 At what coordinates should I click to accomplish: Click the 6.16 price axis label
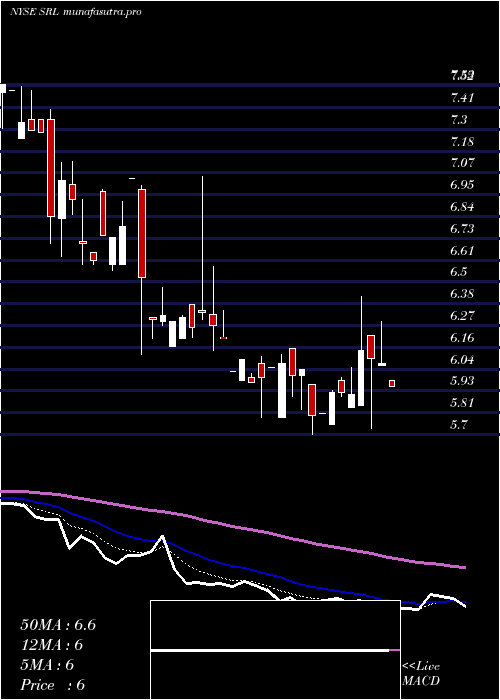[462, 338]
